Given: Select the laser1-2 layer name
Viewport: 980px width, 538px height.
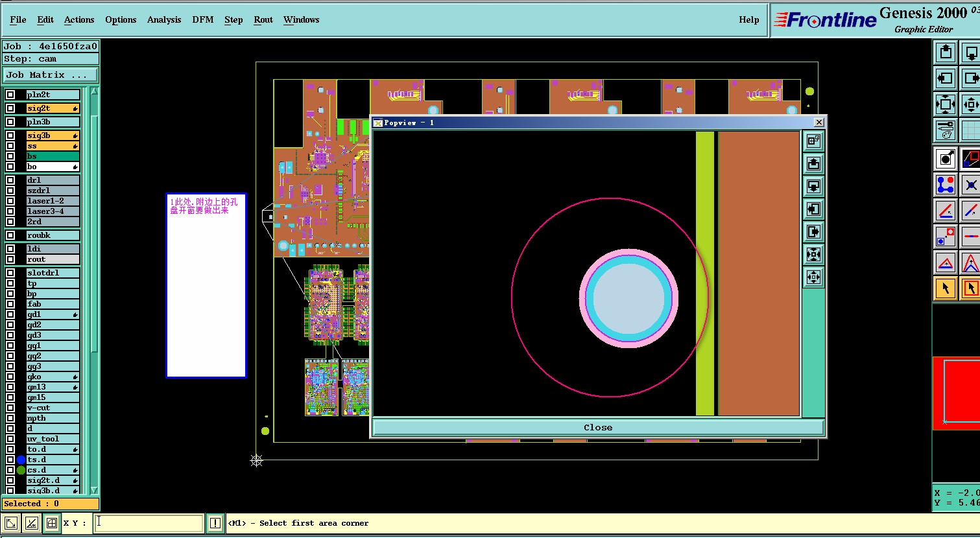Looking at the screenshot, I should tap(53, 201).
